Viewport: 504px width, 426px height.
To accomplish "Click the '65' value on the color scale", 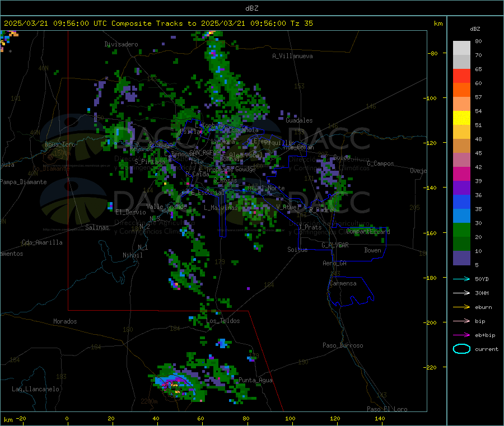I will pos(478,69).
